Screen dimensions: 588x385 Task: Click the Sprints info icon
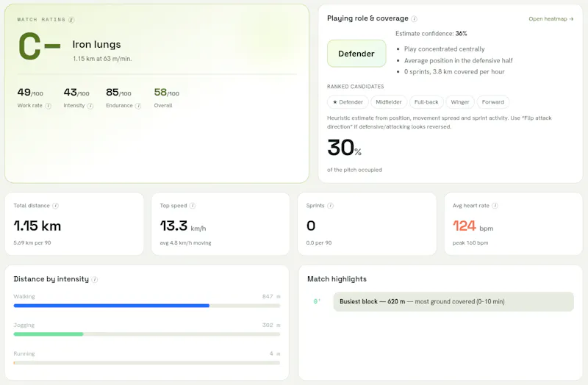(330, 206)
